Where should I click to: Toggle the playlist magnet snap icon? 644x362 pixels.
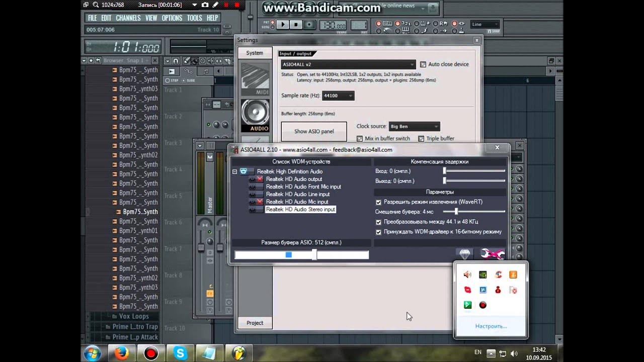click(177, 61)
